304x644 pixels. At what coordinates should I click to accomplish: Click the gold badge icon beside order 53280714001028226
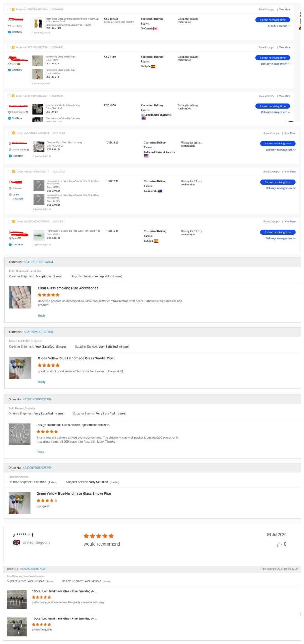(x=13, y=9)
